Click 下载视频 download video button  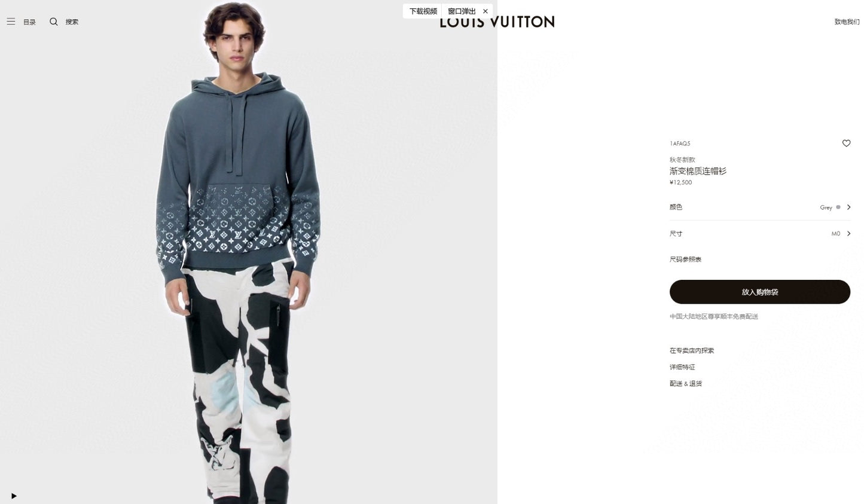point(423,11)
